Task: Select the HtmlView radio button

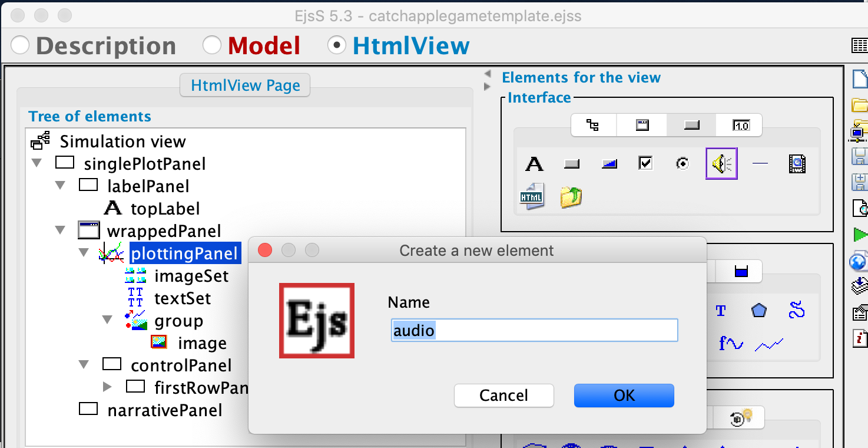Action: (x=337, y=45)
